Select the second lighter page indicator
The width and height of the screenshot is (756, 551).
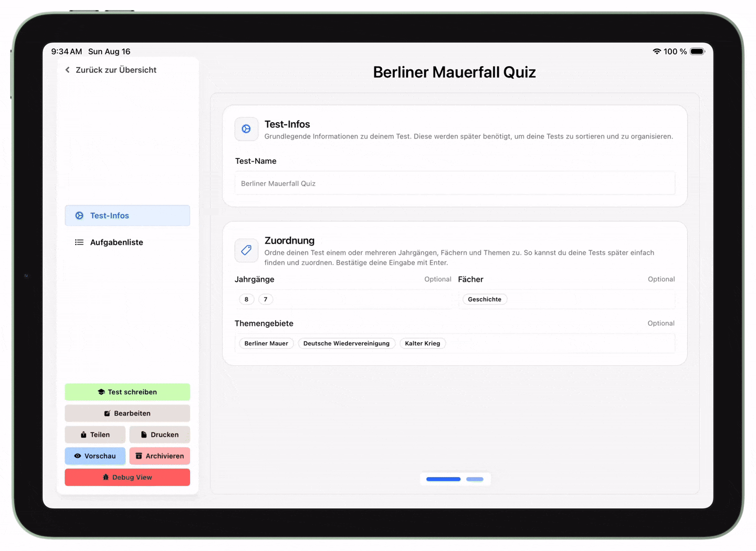point(475,479)
